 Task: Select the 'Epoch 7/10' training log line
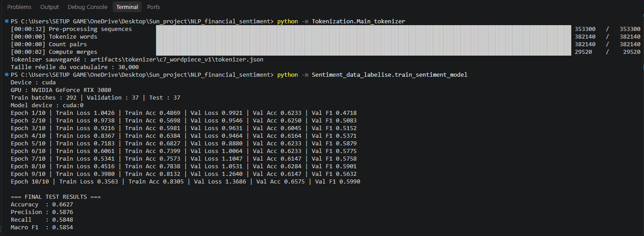184,158
